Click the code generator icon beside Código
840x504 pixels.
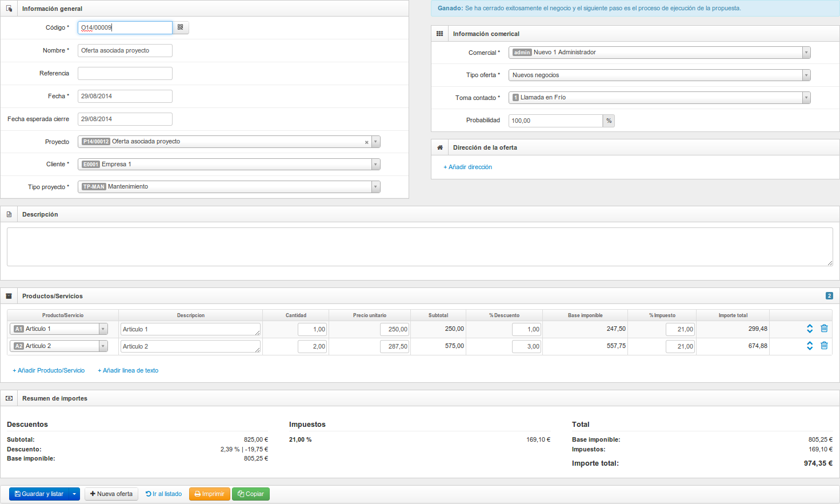pyautogui.click(x=181, y=27)
